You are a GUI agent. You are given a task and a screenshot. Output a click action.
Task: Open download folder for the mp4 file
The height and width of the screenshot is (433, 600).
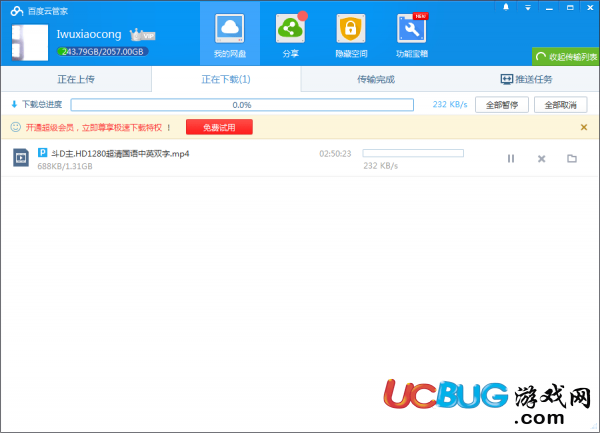pyautogui.click(x=572, y=158)
